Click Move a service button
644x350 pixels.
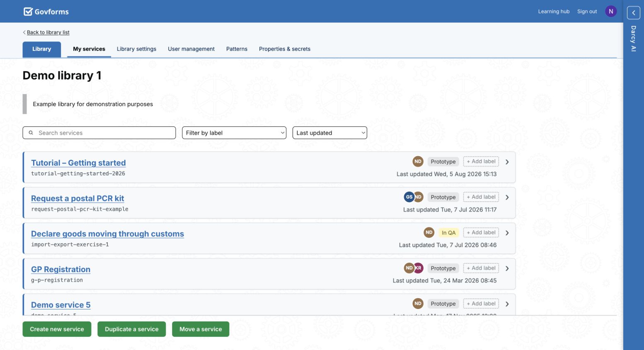point(201,329)
